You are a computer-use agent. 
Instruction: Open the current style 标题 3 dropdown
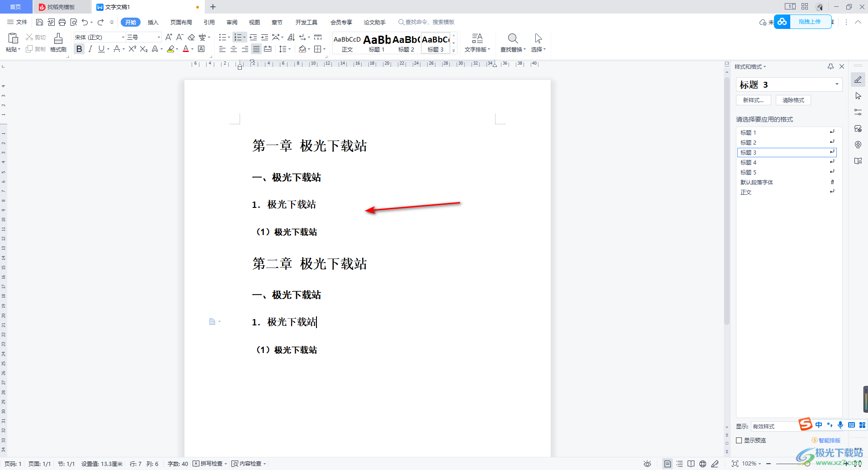(x=837, y=85)
